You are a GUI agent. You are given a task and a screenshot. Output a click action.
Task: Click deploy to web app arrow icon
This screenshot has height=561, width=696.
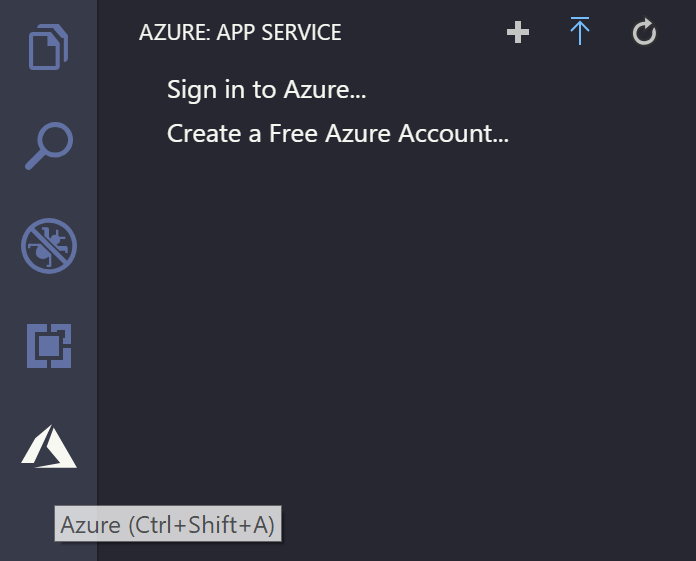click(580, 31)
